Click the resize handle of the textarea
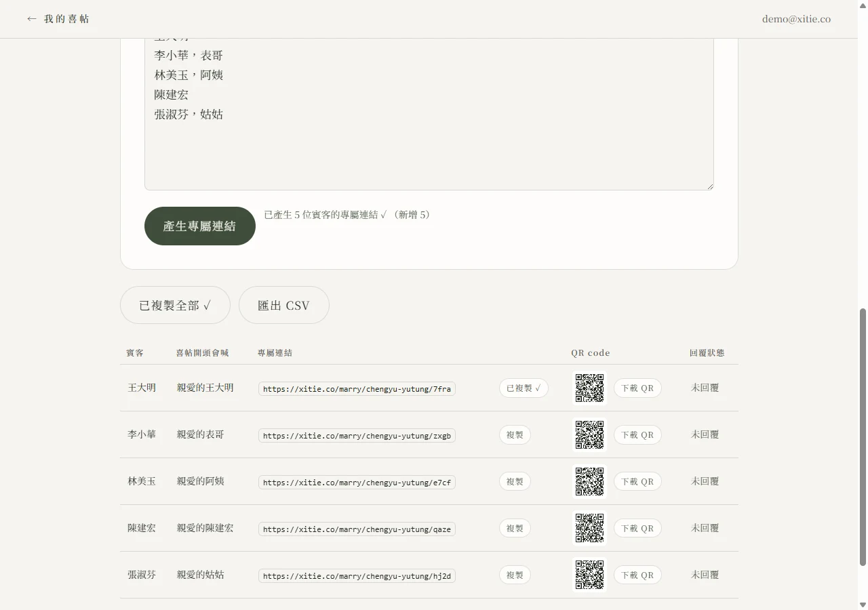Image resolution: width=868 pixels, height=610 pixels. (709, 186)
